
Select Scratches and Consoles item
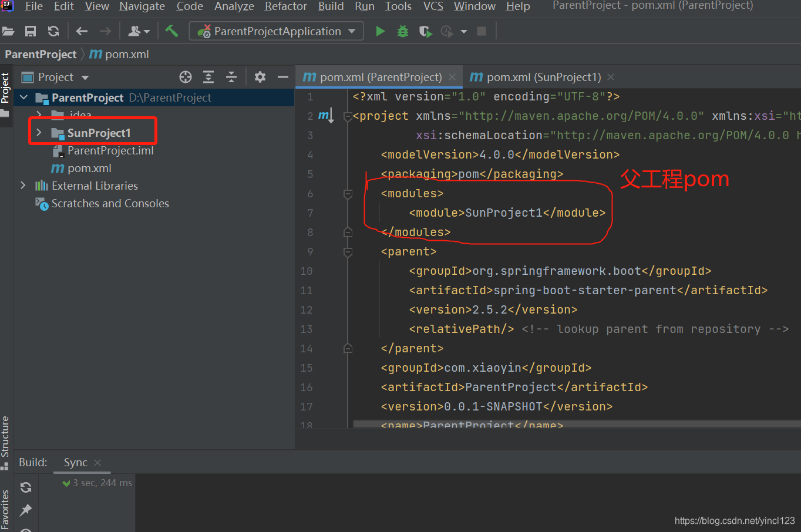click(x=110, y=203)
